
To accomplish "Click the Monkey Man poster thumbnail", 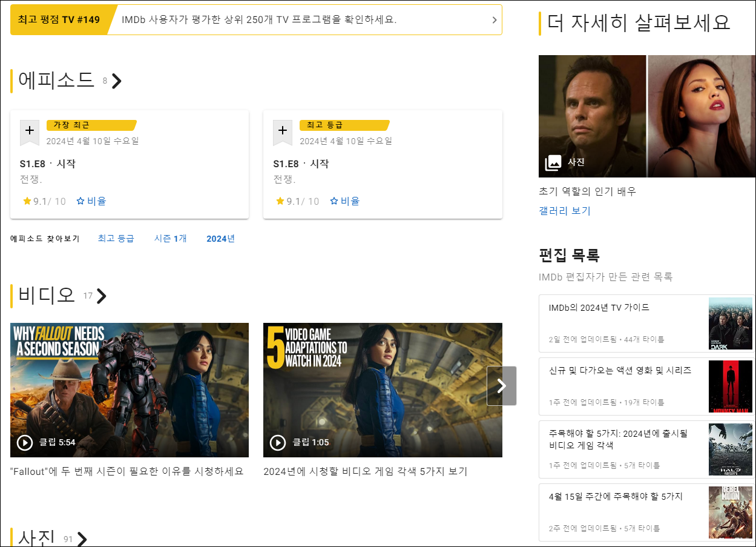I will click(731, 386).
